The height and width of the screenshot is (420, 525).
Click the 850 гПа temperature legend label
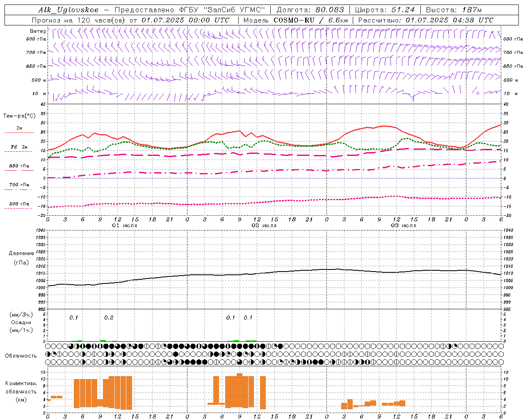19,166
